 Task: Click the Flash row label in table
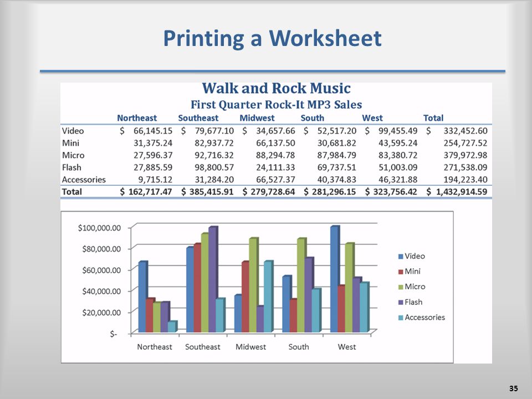tap(71, 167)
